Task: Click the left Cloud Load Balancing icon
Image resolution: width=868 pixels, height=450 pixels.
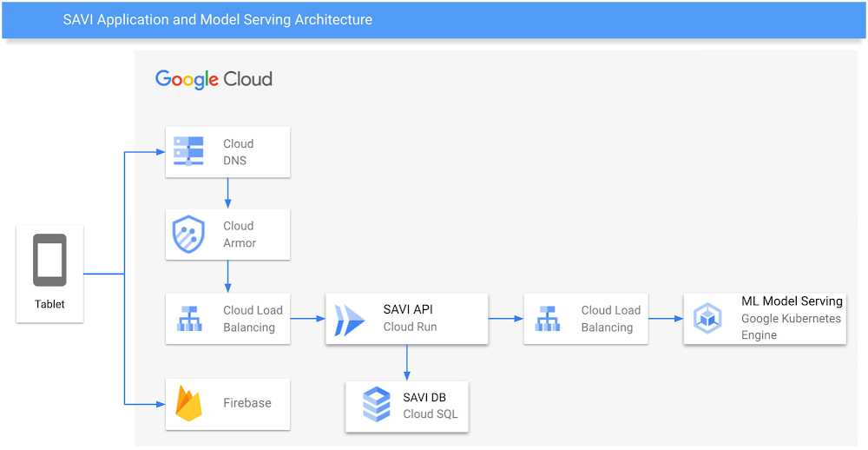Action: [188, 319]
